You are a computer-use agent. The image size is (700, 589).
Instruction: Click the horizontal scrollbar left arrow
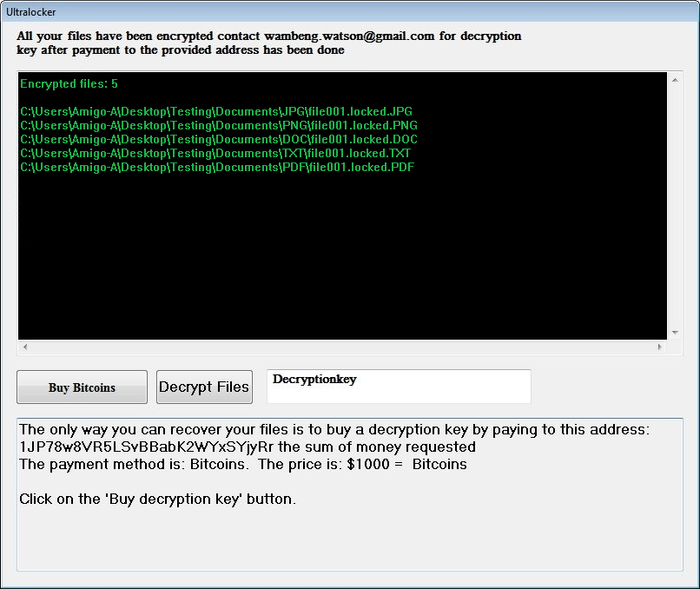click(x=24, y=347)
